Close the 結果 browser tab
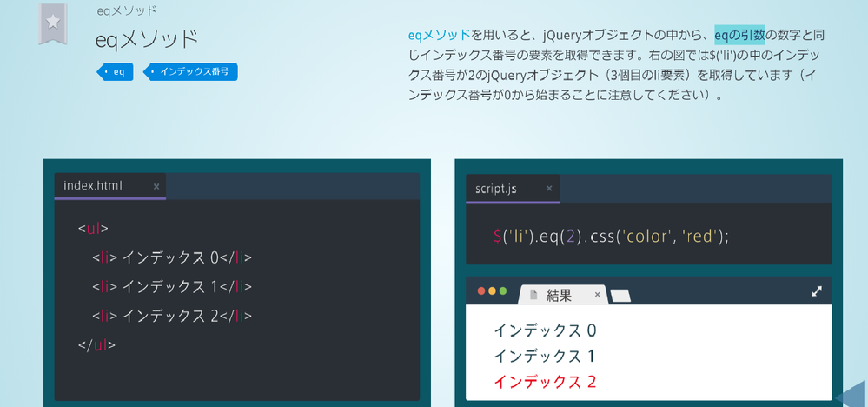 [x=597, y=296]
